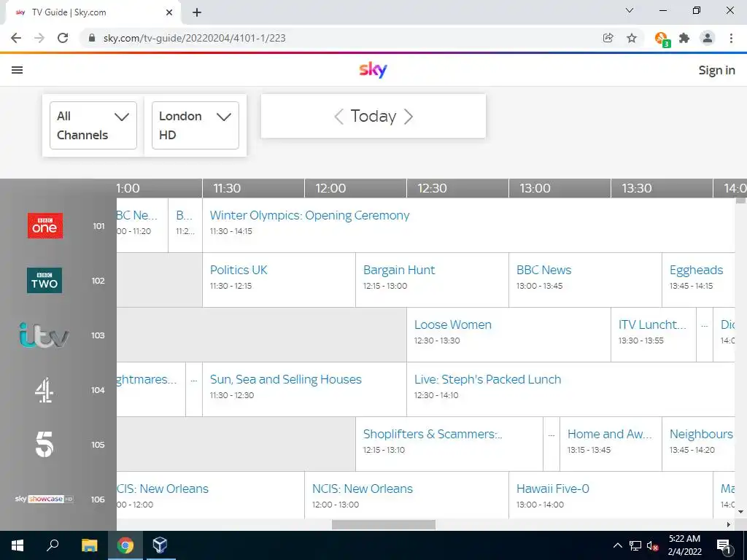Open the tab search chevron
This screenshot has height=560, width=747.
coord(630,10)
